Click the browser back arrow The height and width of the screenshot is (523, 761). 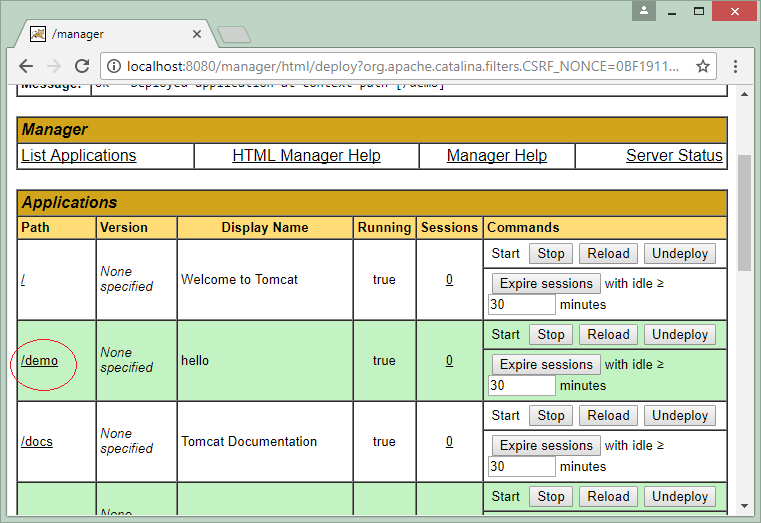pos(26,66)
